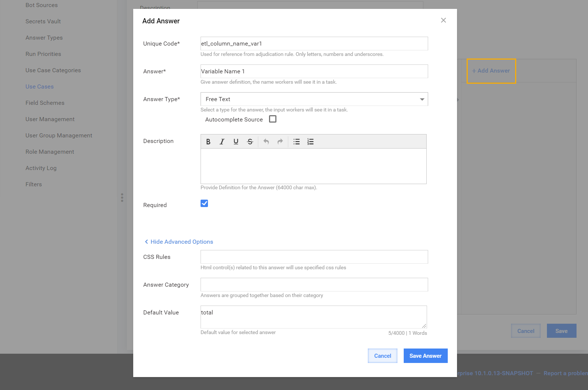Click the Default Value textarea resize grip

(424, 326)
